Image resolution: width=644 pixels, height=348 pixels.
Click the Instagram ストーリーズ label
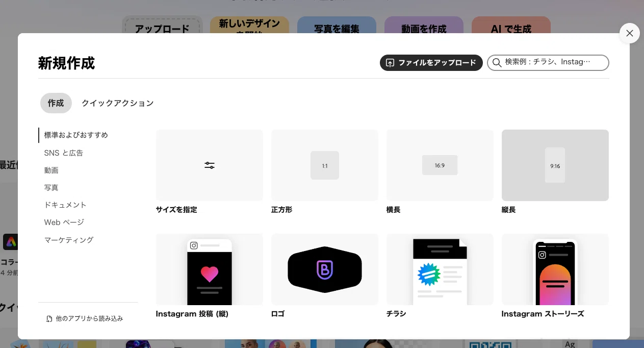tap(543, 314)
